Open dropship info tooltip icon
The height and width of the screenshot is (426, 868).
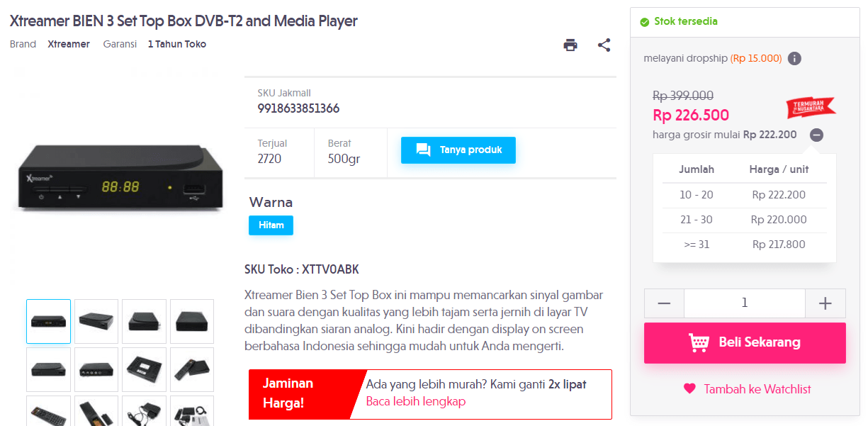click(x=794, y=59)
